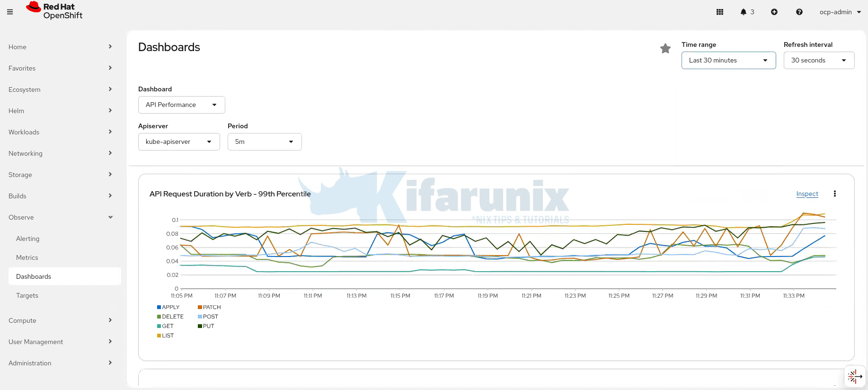Screen dimensions: 868x390
Task: Click the plus import icon
Action: 774,12
